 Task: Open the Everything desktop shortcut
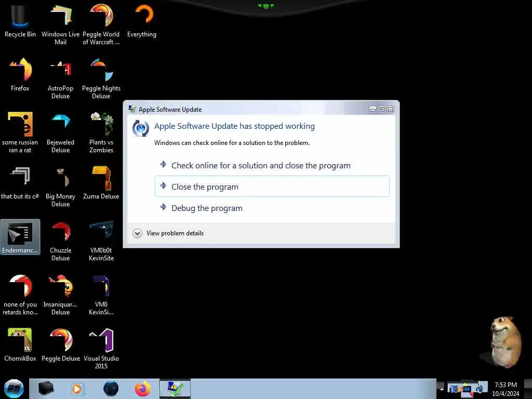(x=142, y=22)
